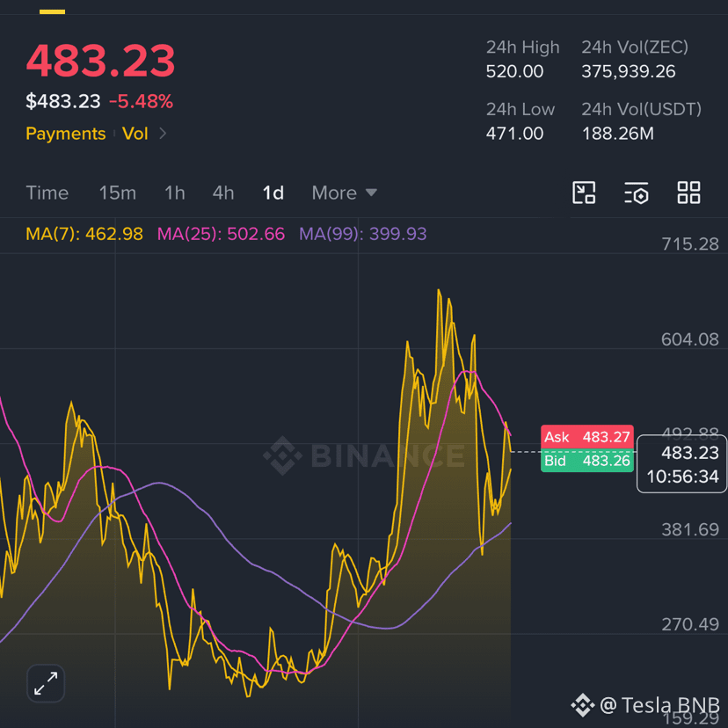Click the Bid 483.26 price label
The height and width of the screenshot is (728, 728).
(x=587, y=461)
